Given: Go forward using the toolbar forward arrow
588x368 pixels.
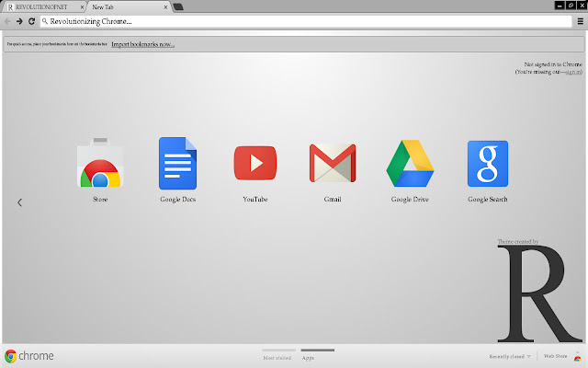Looking at the screenshot, I should 19,21.
